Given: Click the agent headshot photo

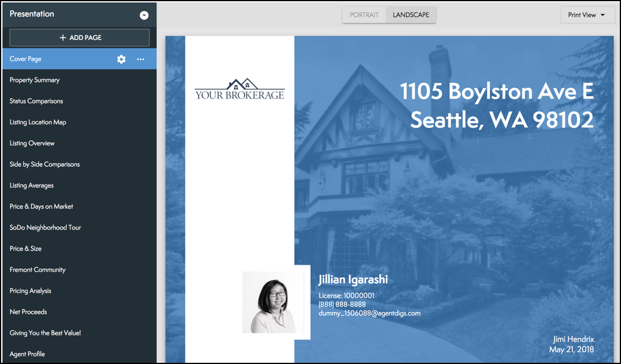Looking at the screenshot, I should coord(273,302).
